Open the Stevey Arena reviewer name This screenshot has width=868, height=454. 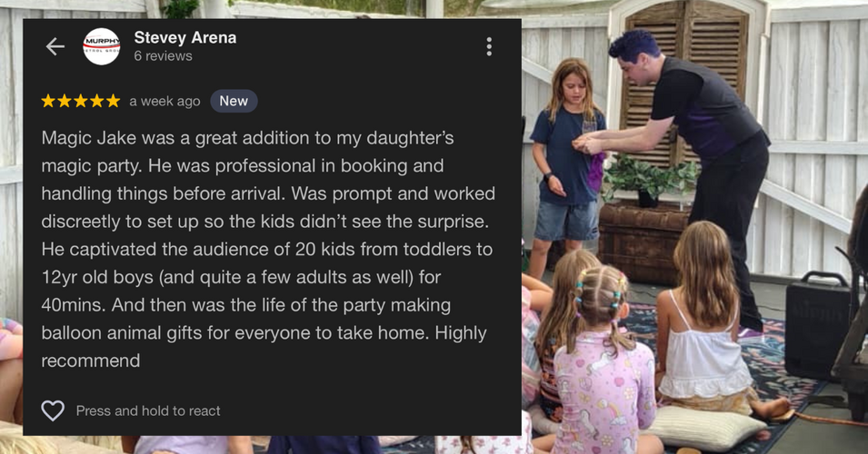point(185,37)
